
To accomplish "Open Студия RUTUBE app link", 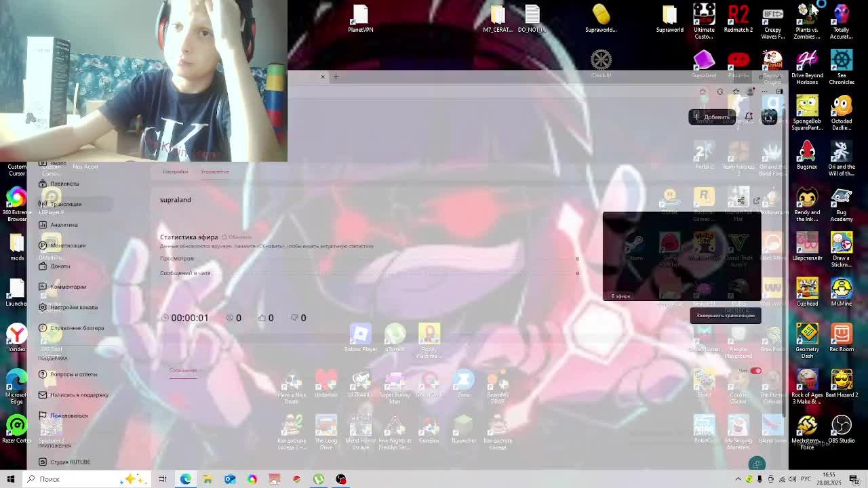I will [64, 462].
